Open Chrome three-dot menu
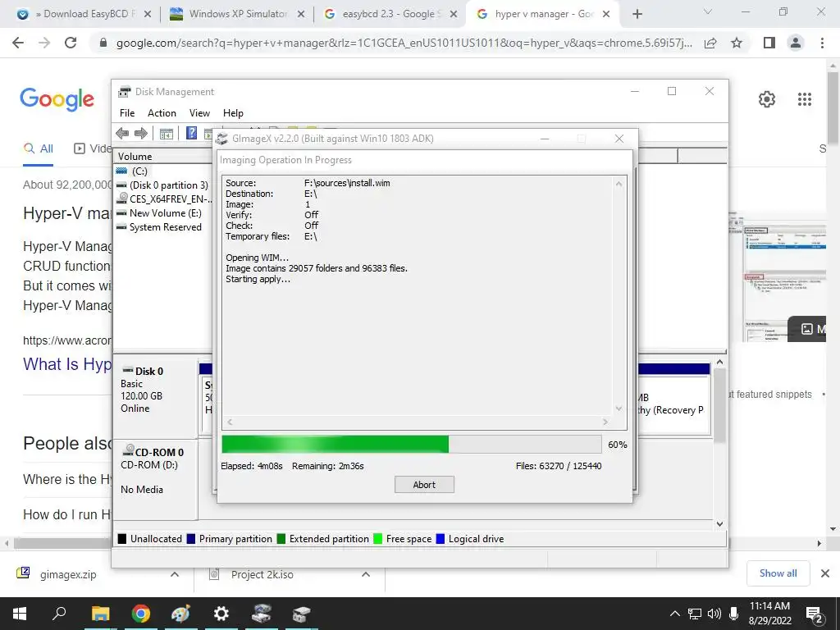The image size is (840, 630). (822, 43)
